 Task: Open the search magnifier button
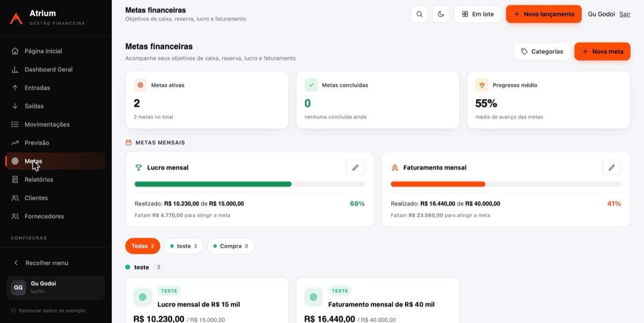point(420,14)
